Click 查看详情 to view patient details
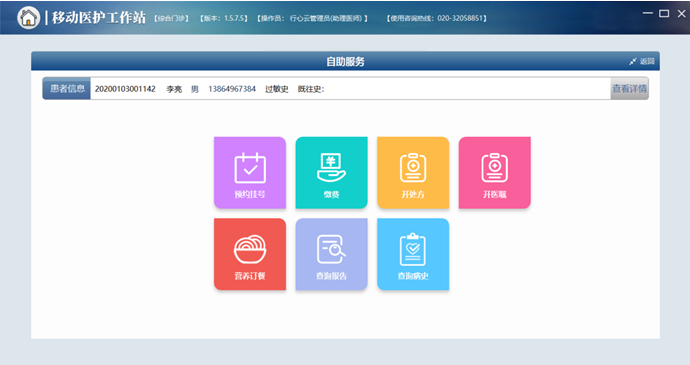The width and height of the screenshot is (690, 365). click(629, 89)
